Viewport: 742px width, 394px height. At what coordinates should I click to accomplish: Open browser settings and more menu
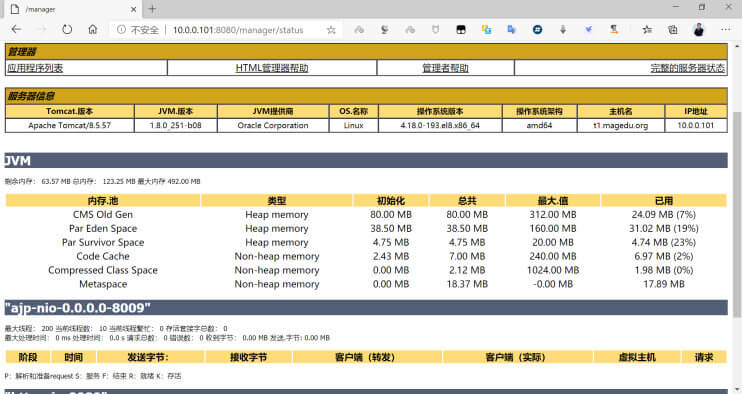725,29
